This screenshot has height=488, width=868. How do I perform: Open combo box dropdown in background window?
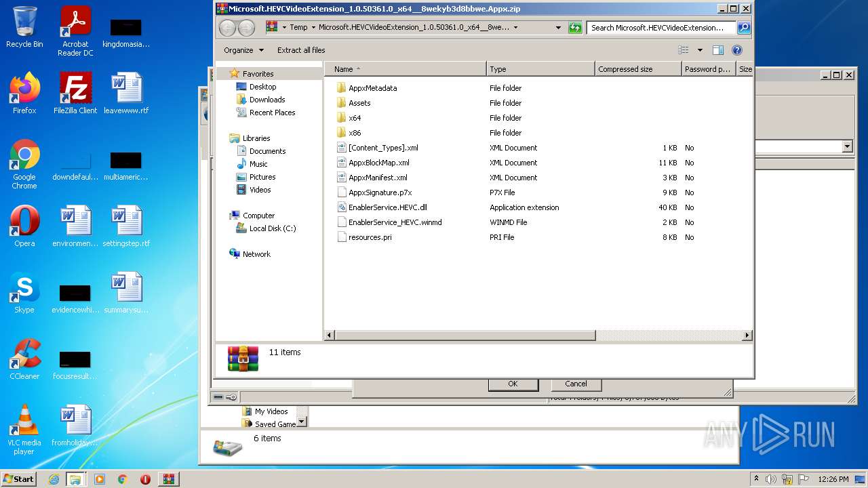(847, 146)
